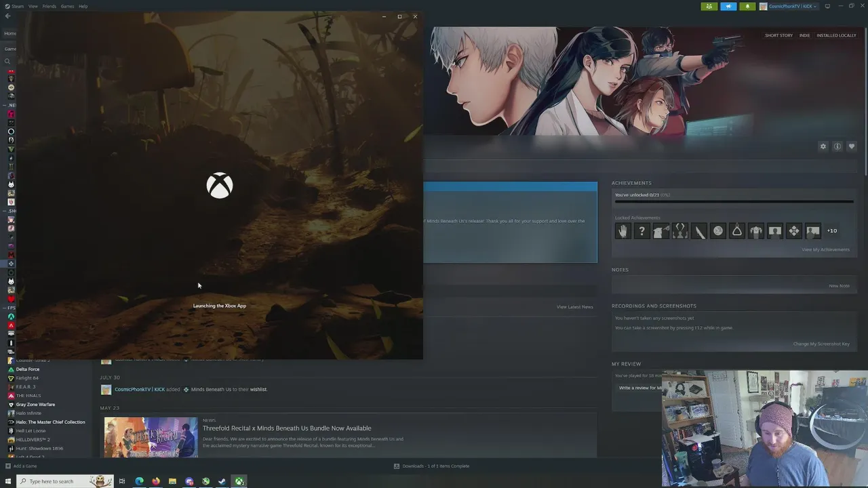Viewport: 868px width, 488px height.
Task: Click the Type here to search box
Action: (x=65, y=481)
